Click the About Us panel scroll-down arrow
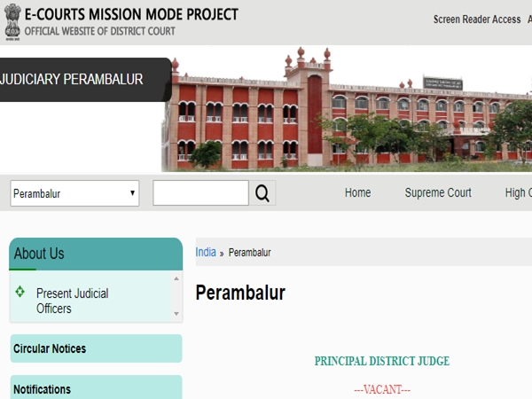Image resolution: width=532 pixels, height=399 pixels. click(176, 313)
